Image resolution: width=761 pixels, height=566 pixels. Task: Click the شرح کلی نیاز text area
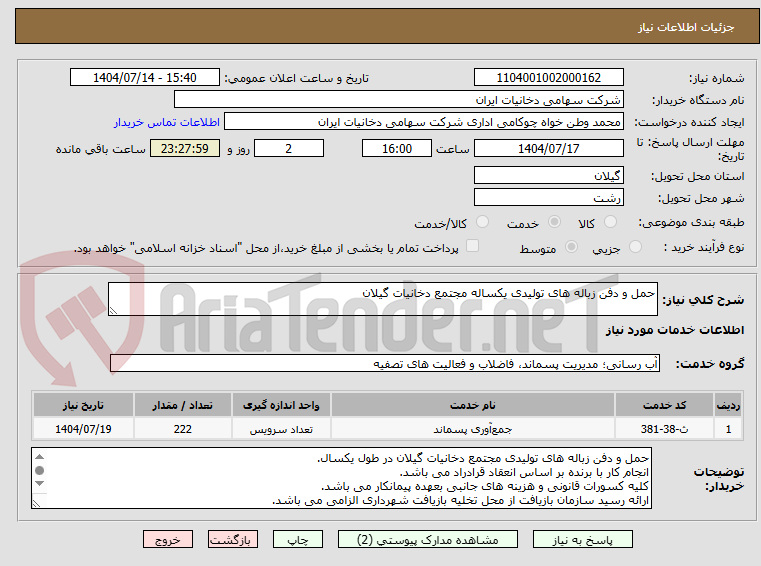coord(382,299)
